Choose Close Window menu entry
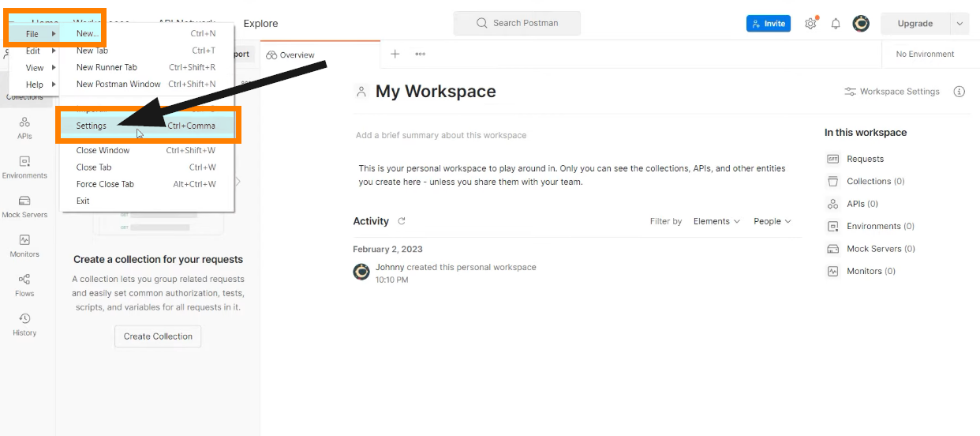The height and width of the screenshot is (436, 980). (x=148, y=150)
